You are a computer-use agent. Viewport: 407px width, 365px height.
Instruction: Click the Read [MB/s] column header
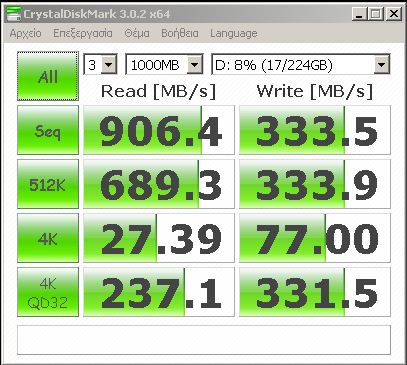coord(159,91)
